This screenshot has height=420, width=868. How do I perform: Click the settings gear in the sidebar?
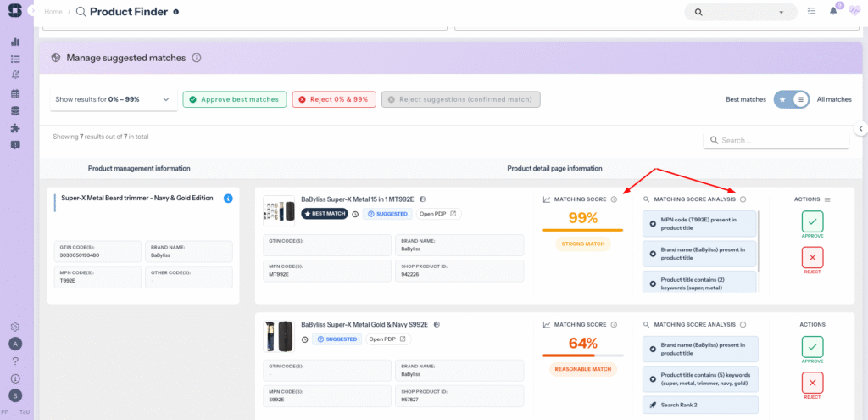pyautogui.click(x=15, y=327)
